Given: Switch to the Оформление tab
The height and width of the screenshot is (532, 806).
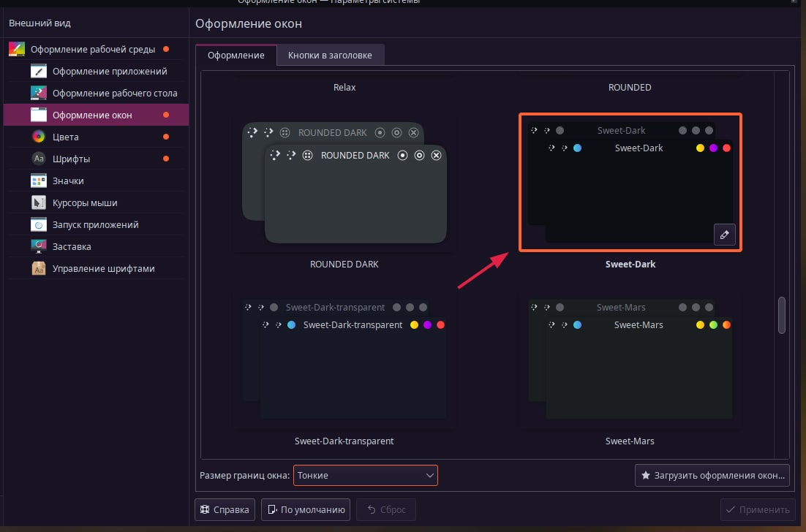Looking at the screenshot, I should (x=236, y=55).
